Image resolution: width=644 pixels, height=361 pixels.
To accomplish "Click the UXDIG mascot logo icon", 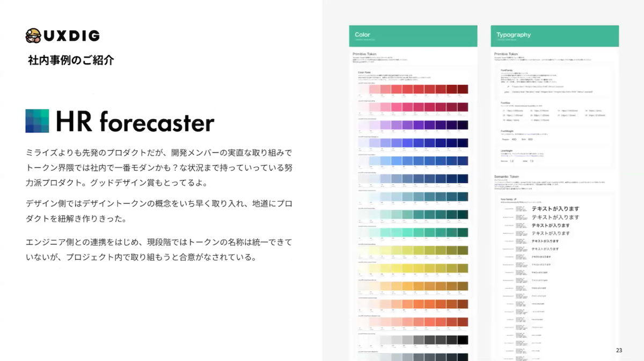I will pos(32,36).
